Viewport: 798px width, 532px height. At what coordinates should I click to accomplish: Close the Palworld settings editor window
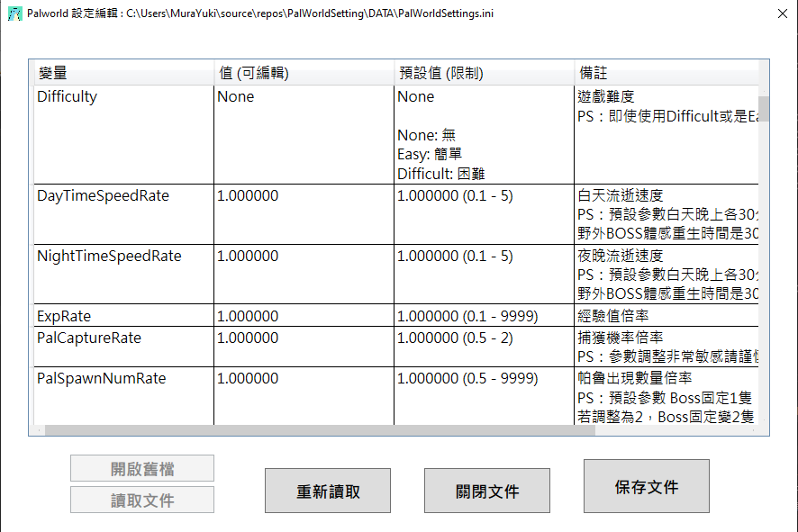[783, 14]
